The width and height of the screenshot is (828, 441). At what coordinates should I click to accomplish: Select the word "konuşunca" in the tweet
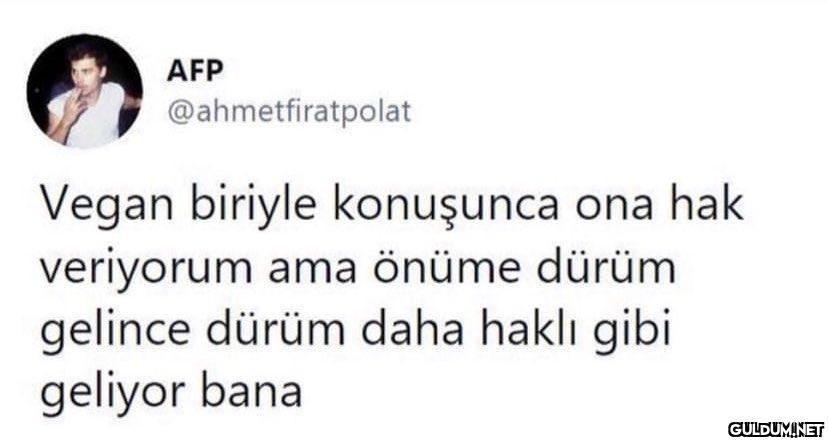[445, 207]
